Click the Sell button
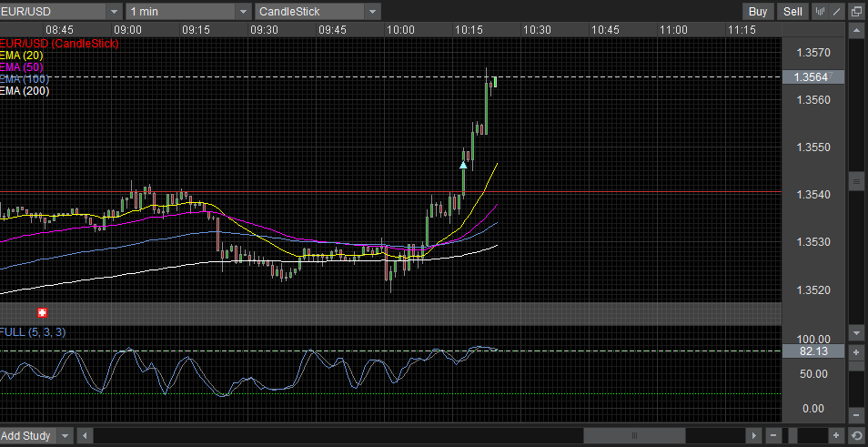The image size is (868, 447). pos(792,11)
